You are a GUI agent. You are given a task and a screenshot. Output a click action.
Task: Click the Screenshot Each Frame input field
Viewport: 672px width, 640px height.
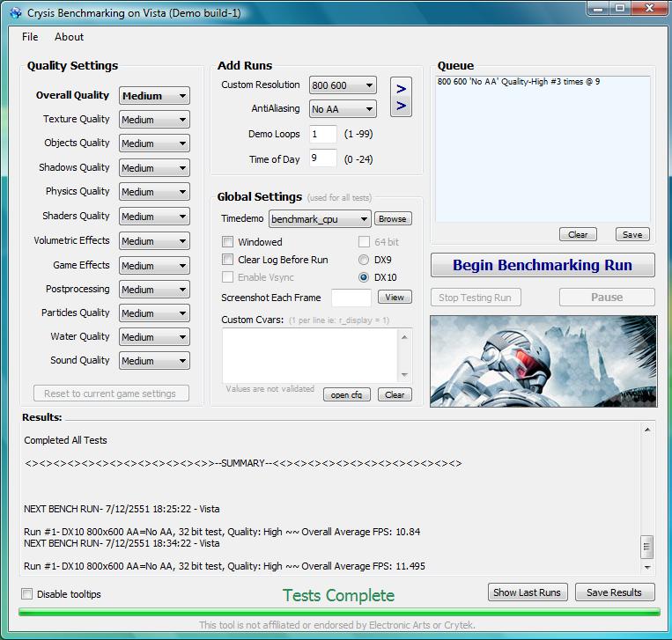(x=351, y=298)
